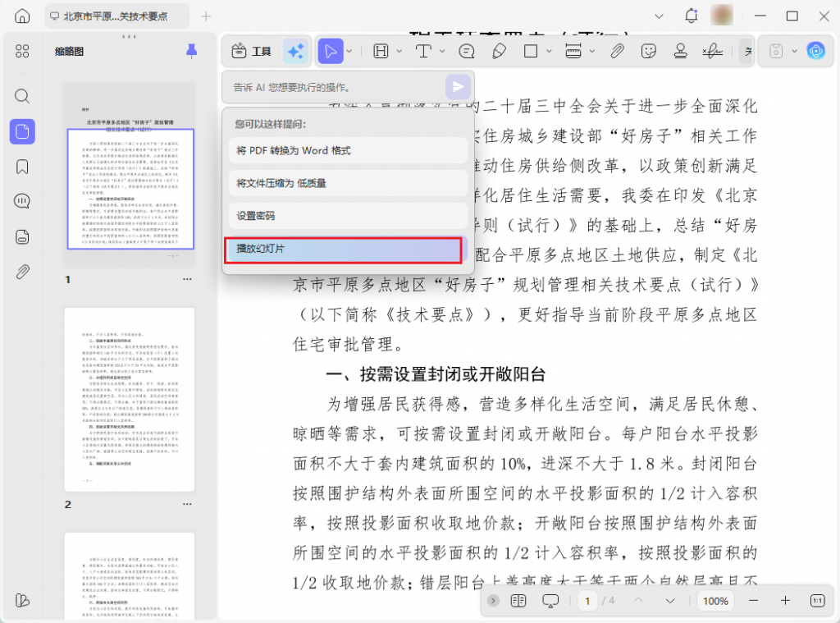Screen dimensions: 840x623
Task: Toggle two-page reading view
Action: tap(518, 601)
